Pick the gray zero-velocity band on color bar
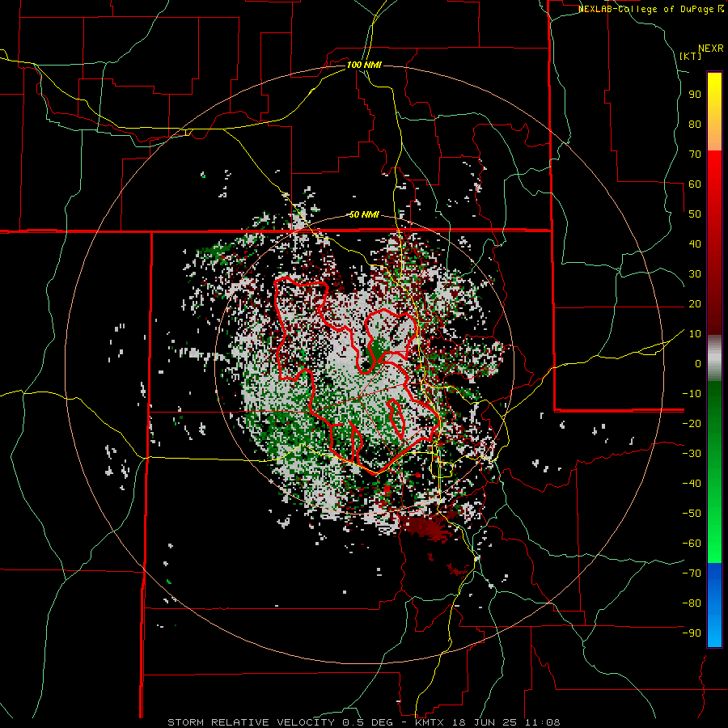 coord(714,358)
